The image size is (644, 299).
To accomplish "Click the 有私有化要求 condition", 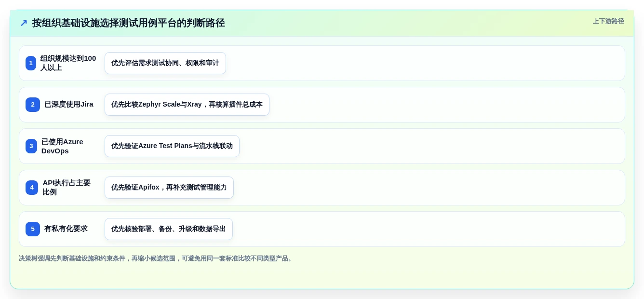I will [66, 229].
